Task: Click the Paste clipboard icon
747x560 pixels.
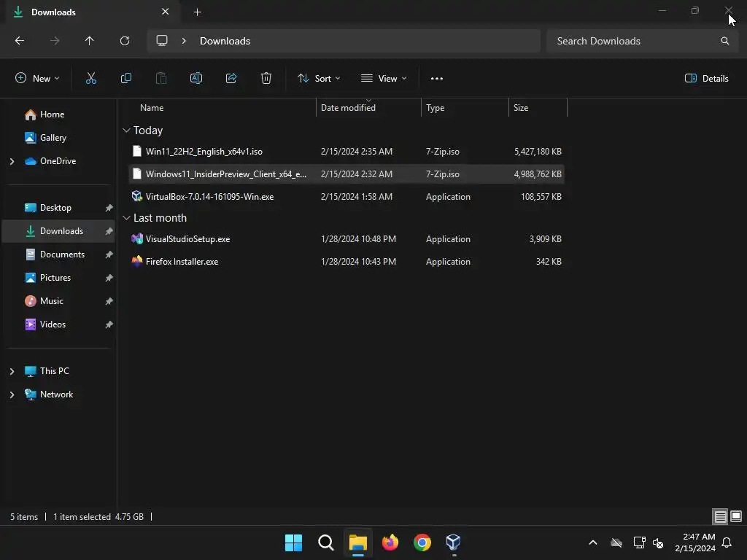Action: [x=161, y=79]
